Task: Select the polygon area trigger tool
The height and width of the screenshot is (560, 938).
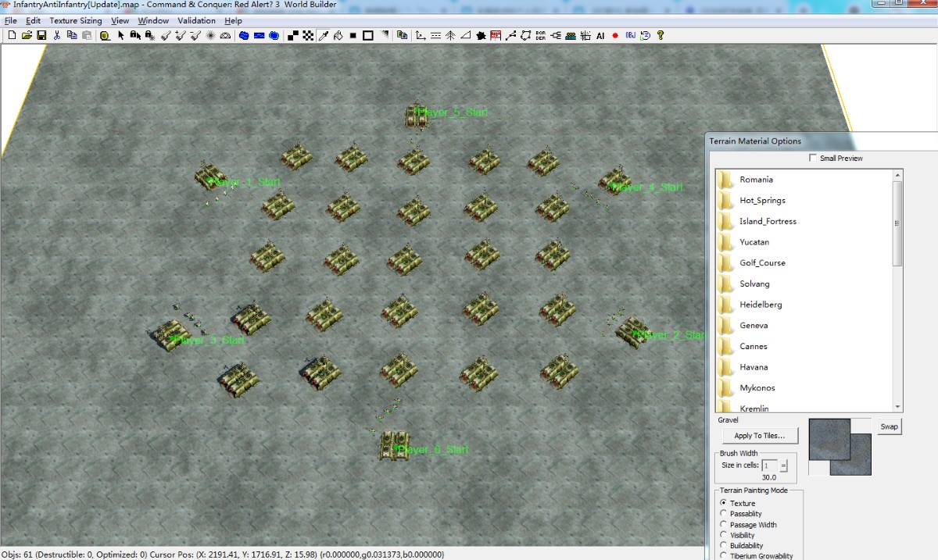Action: pos(525,35)
